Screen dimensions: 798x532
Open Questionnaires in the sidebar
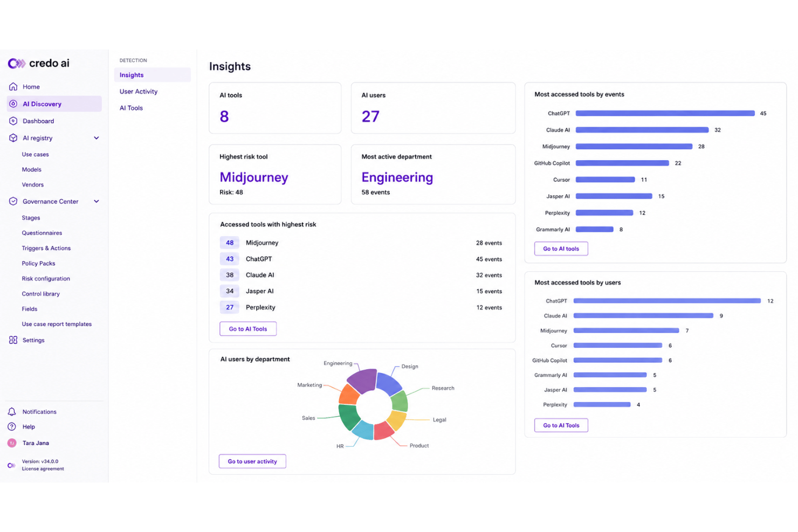(x=42, y=233)
